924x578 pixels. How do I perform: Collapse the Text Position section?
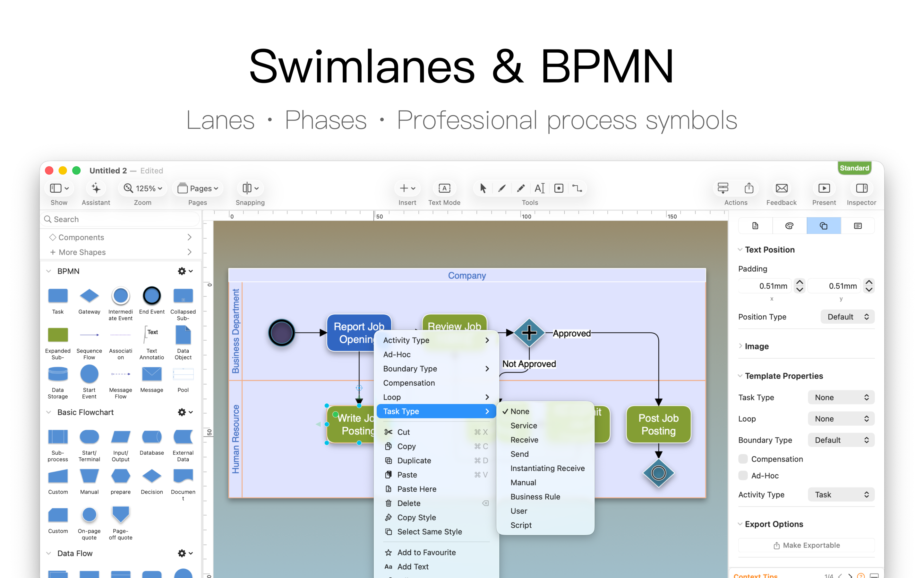pyautogui.click(x=740, y=250)
